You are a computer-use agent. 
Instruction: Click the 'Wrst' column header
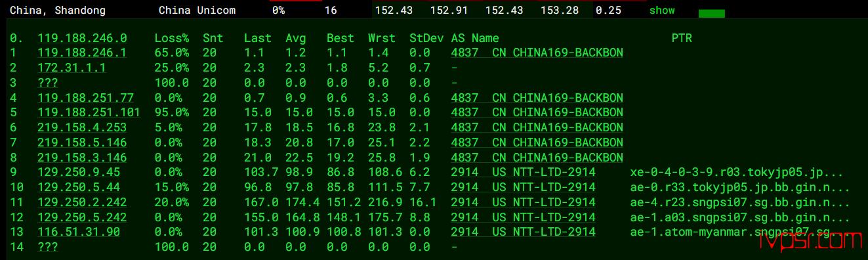point(381,38)
